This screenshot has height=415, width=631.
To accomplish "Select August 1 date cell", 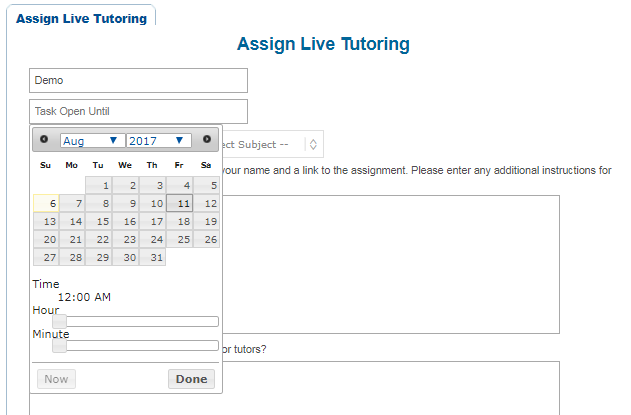I will tap(99, 185).
